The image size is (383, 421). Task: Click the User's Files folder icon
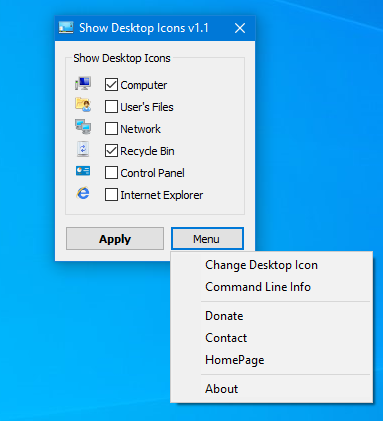click(x=83, y=105)
